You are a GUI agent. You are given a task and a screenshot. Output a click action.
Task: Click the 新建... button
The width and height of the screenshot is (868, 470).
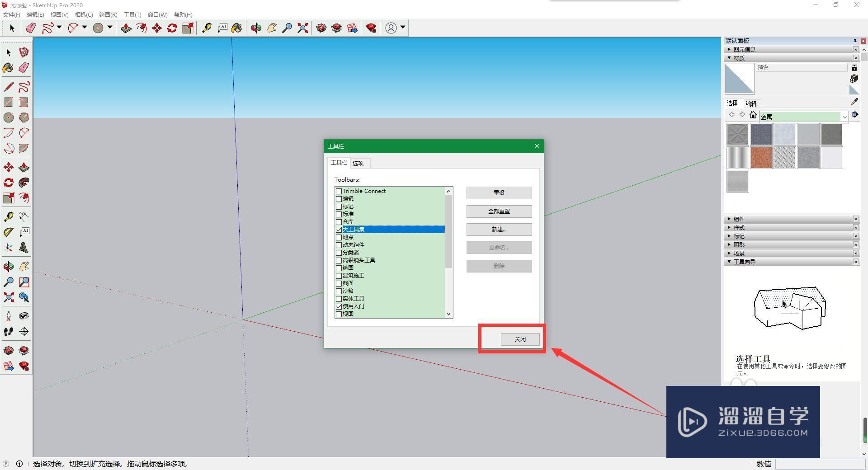coord(499,230)
